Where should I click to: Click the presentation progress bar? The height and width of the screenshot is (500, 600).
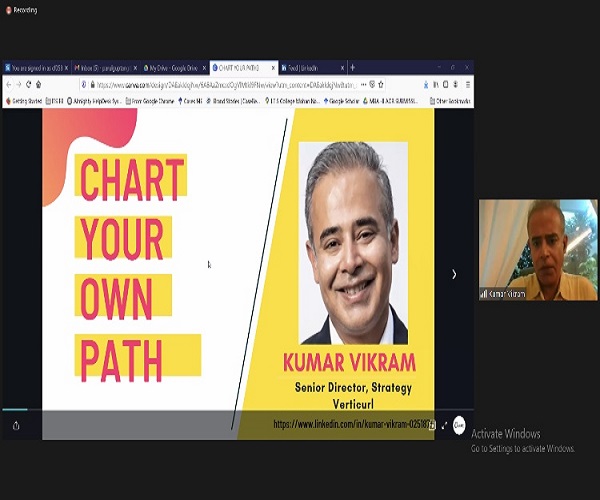pos(238,409)
